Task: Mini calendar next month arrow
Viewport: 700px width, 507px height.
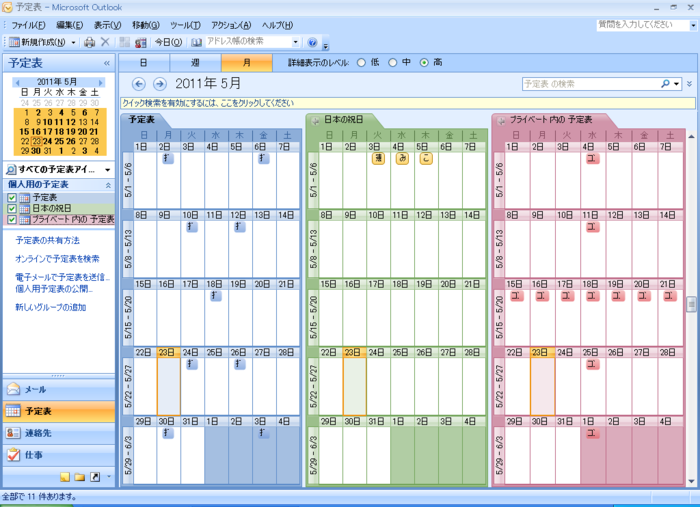Action: point(100,83)
